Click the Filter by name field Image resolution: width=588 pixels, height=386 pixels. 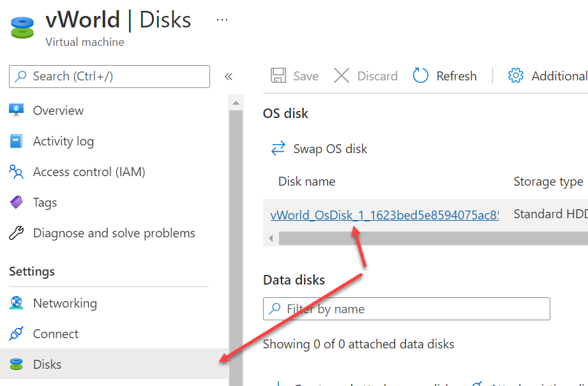click(x=406, y=309)
